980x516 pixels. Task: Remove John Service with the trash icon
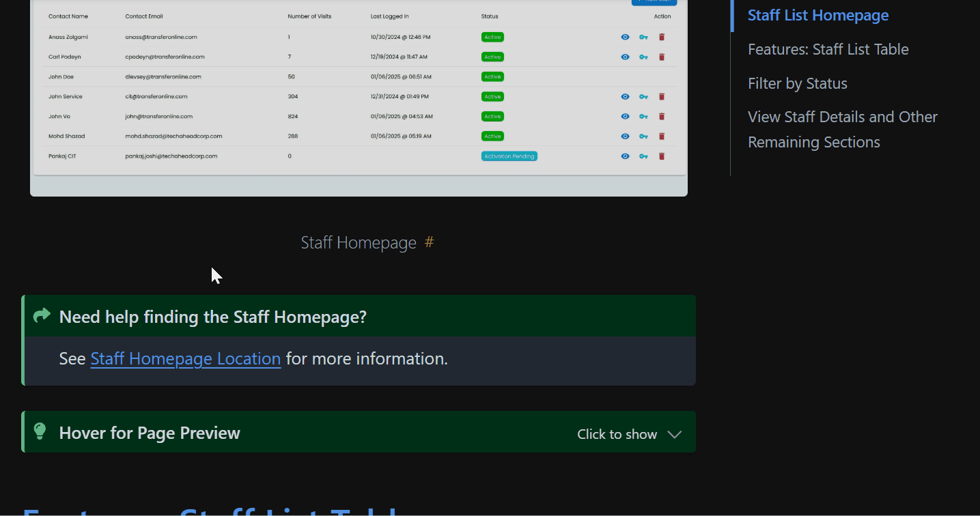(x=661, y=96)
